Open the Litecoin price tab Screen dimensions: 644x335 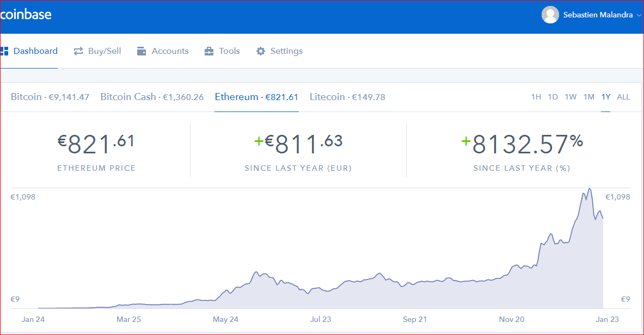point(347,97)
